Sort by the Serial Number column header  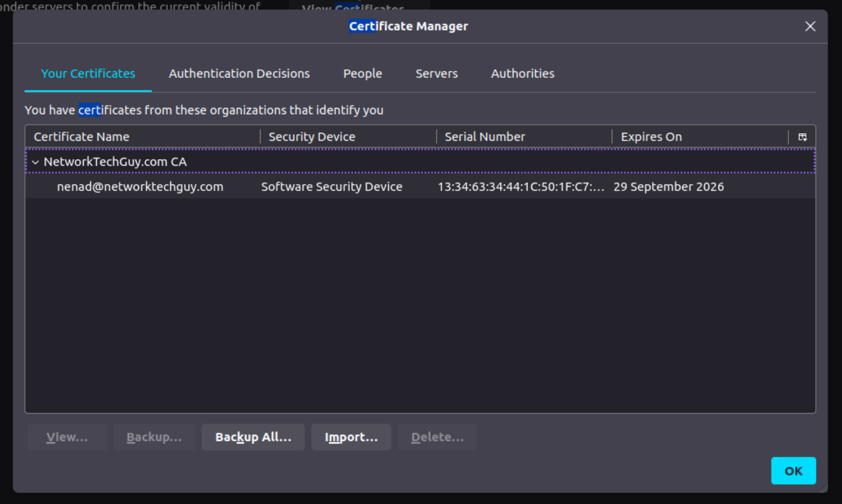[525, 137]
